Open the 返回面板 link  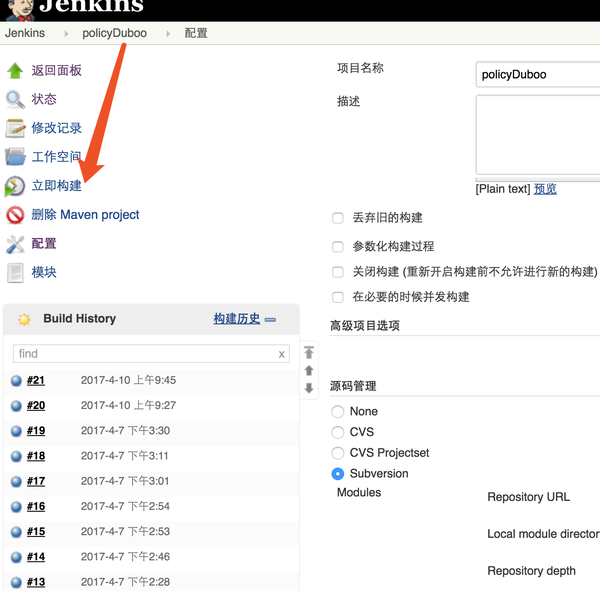56,70
